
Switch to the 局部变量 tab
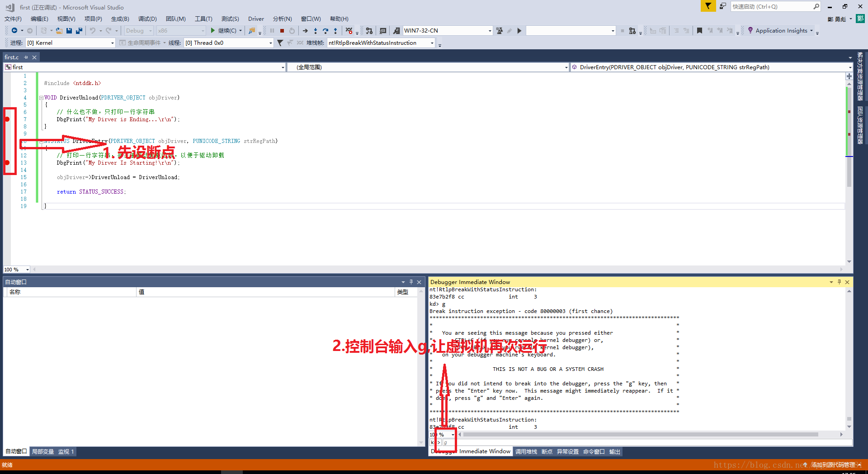tap(43, 451)
